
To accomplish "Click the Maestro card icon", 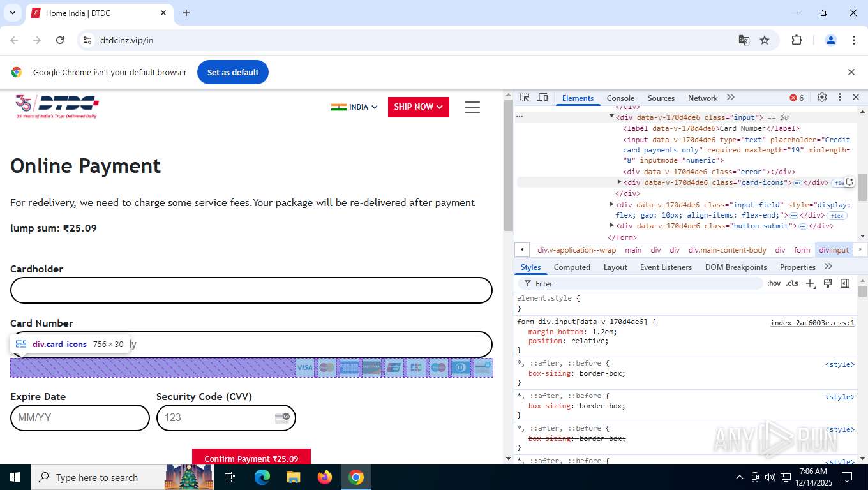I will 438,367.
